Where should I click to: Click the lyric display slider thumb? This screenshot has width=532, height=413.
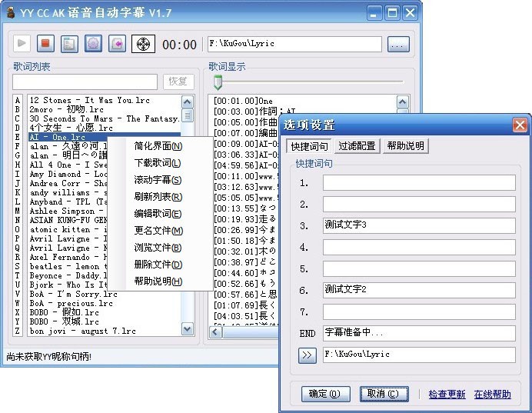pyautogui.click(x=218, y=82)
